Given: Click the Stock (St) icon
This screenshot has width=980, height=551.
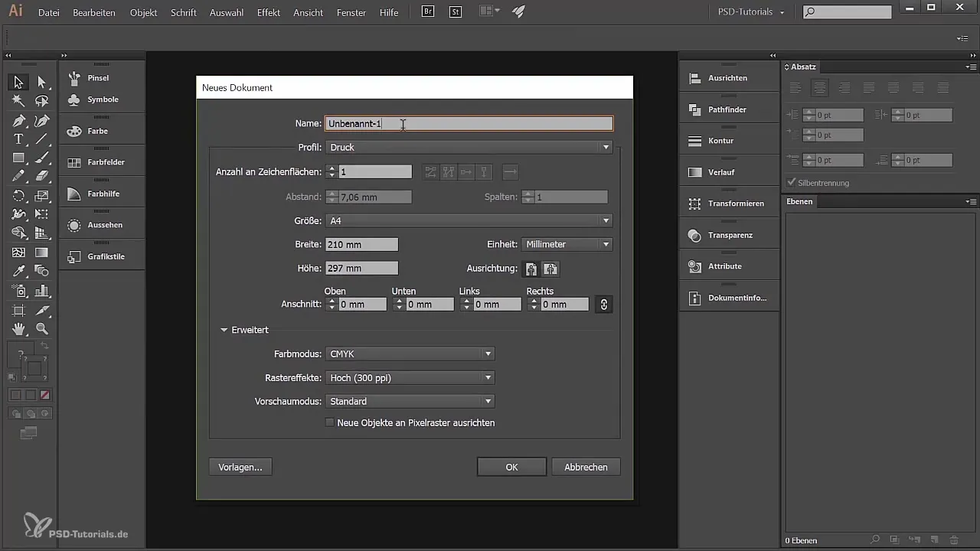Looking at the screenshot, I should pyautogui.click(x=456, y=12).
